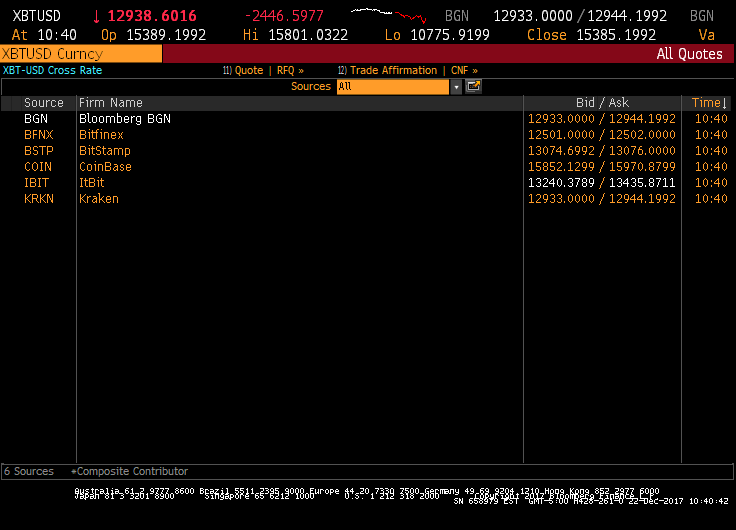Click the Firm Name column header
This screenshot has height=530, width=736.
pyautogui.click(x=111, y=103)
